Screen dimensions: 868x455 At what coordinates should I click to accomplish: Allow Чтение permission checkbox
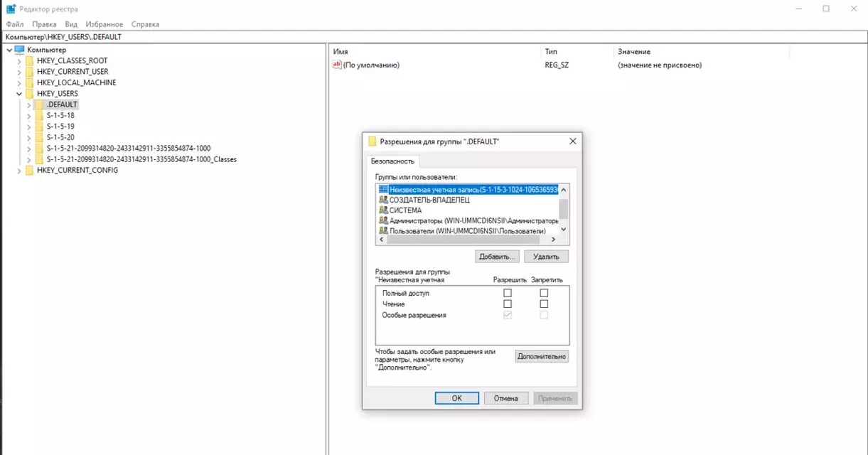coord(508,304)
